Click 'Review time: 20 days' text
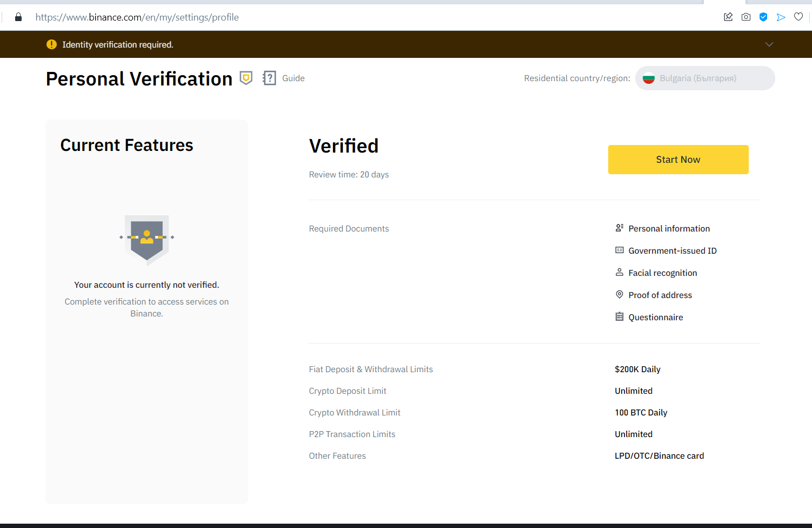This screenshot has width=812, height=528. (x=349, y=175)
